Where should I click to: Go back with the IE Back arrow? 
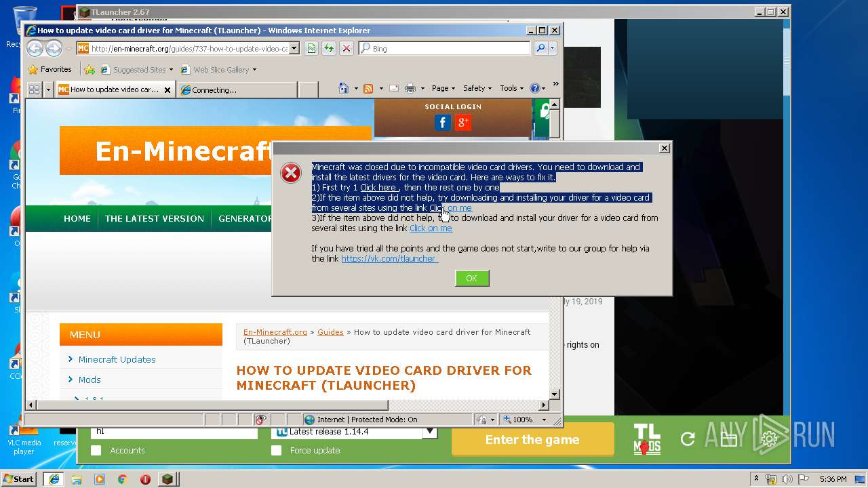coord(35,48)
